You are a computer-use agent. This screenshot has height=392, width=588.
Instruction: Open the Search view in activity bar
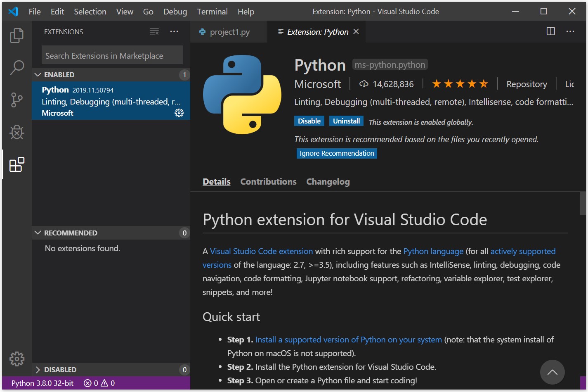(17, 67)
